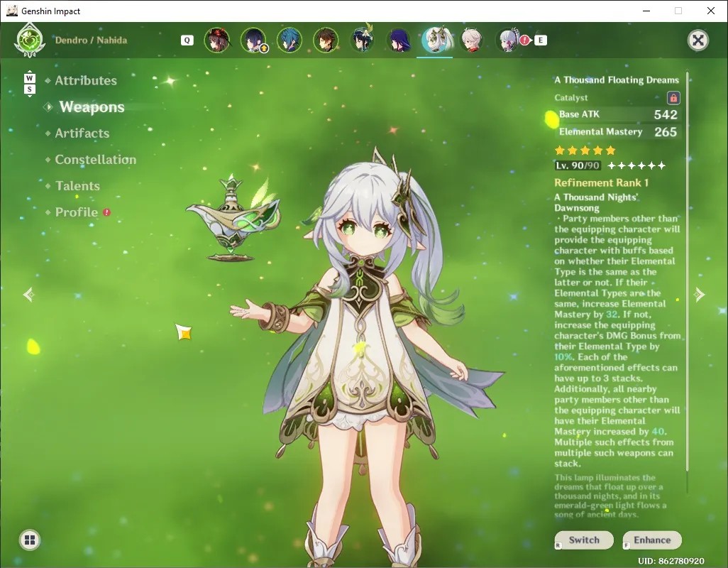
Task: Close the character screen with X icon
Action: (697, 40)
